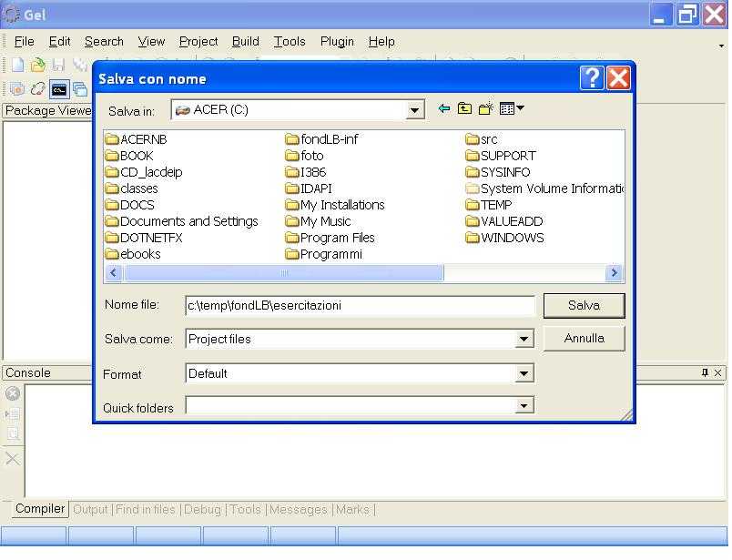Toggle the console terminal toolbar icon
This screenshot has width=732, height=560.
point(59,89)
